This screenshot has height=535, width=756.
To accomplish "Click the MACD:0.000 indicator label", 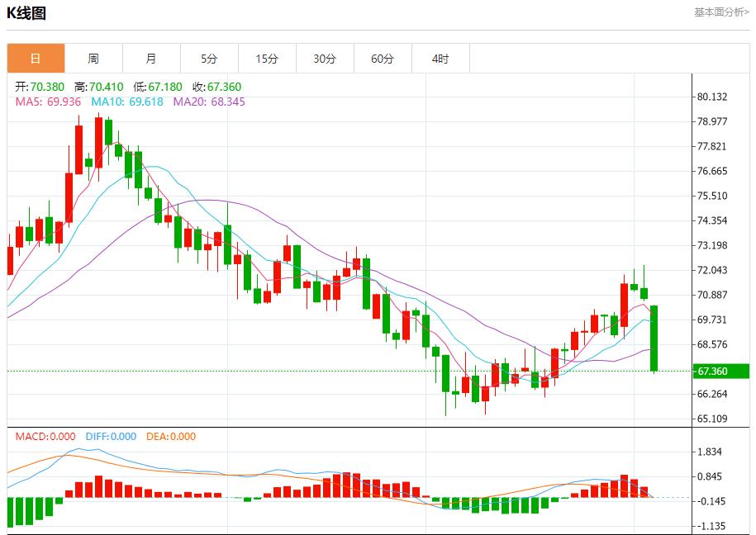I will (x=45, y=437).
